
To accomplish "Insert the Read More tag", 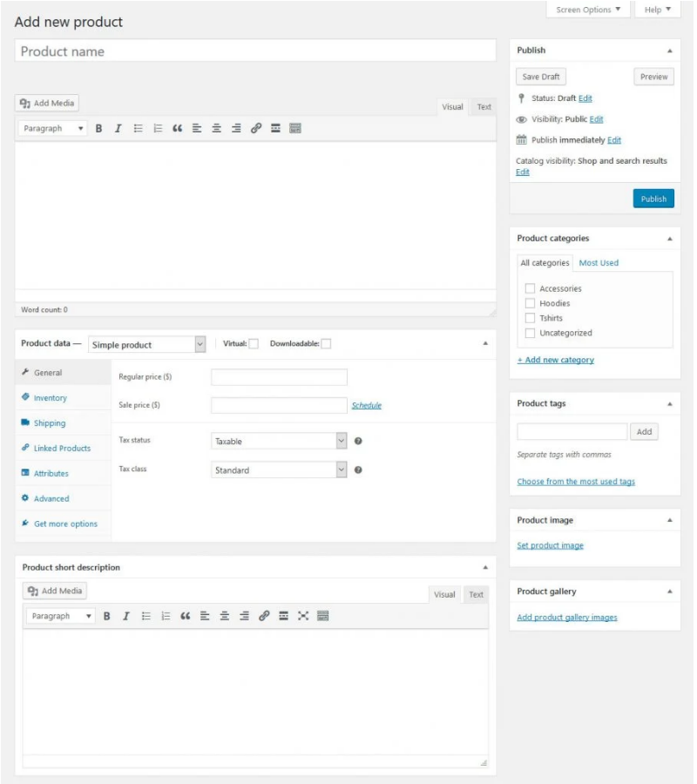I will (x=277, y=128).
